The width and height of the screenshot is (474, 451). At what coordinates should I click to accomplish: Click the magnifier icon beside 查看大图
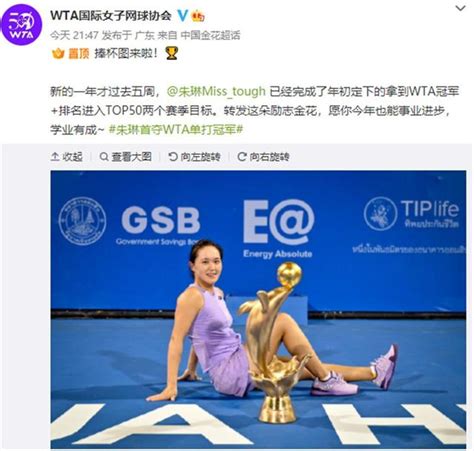[104, 157]
